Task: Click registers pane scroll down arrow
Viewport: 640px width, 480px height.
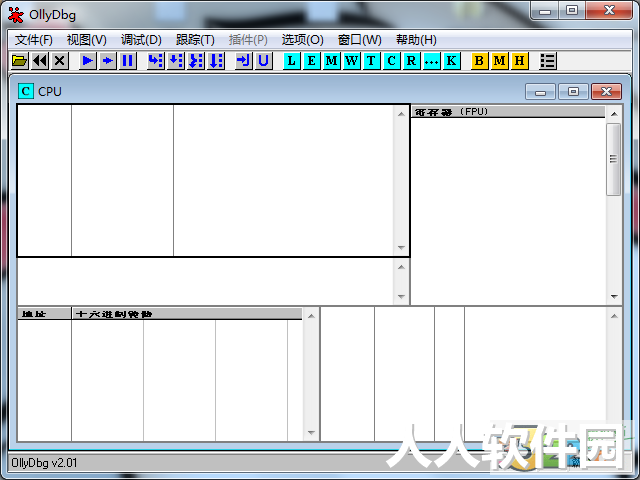Action: point(614,296)
